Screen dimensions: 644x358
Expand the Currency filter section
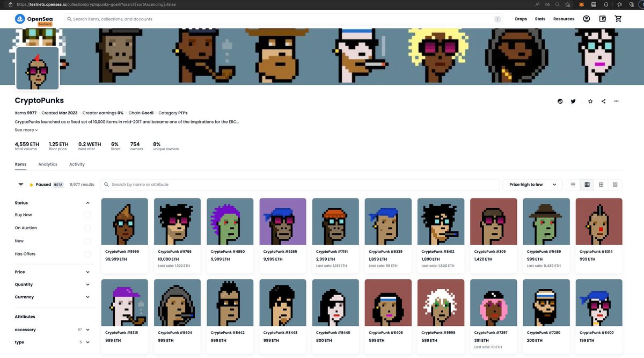click(53, 297)
